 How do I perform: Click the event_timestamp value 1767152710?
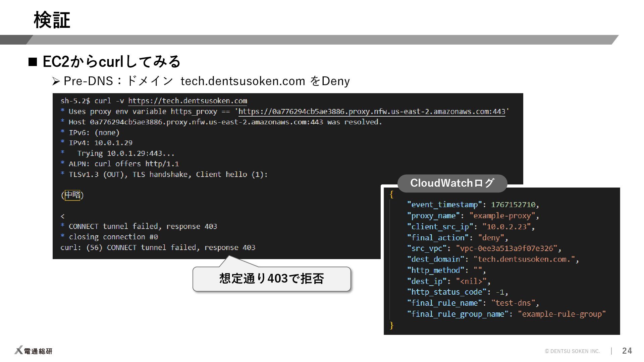[513, 205]
